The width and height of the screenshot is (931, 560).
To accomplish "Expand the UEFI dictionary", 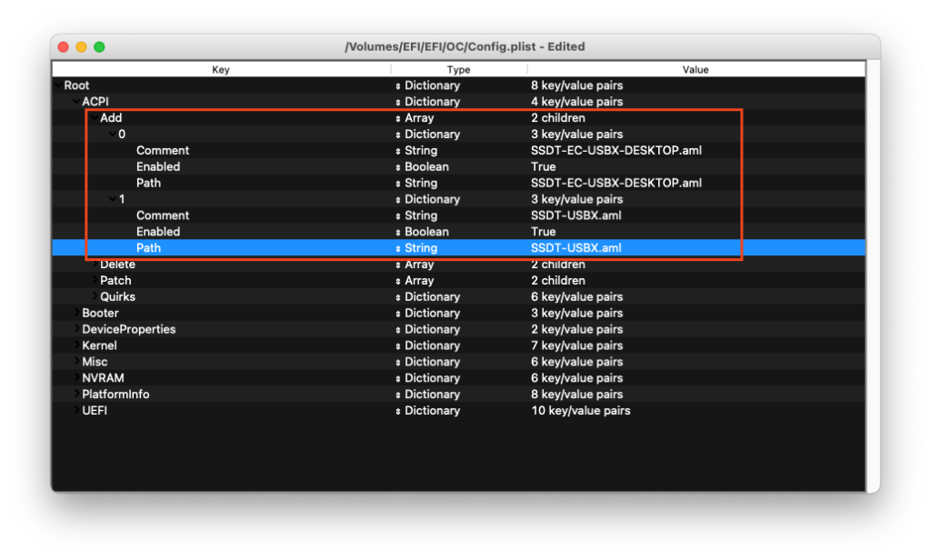I will tap(76, 410).
